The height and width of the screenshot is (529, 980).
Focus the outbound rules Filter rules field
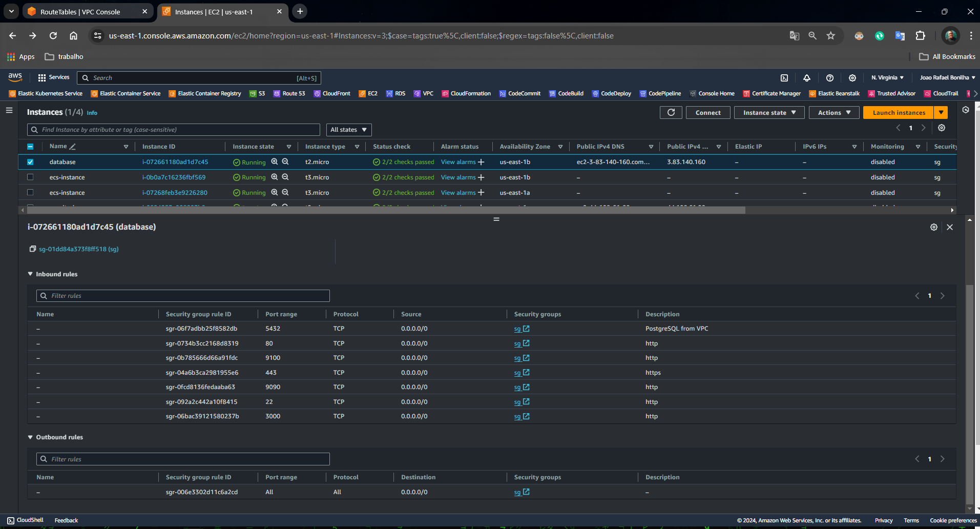tap(183, 459)
